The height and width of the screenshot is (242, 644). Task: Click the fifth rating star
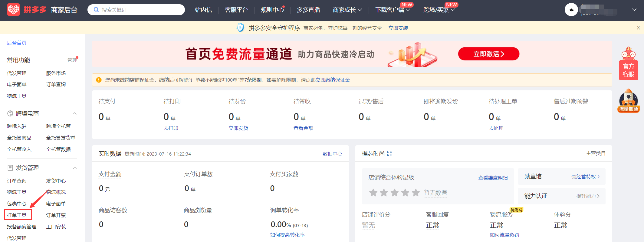coord(416,193)
